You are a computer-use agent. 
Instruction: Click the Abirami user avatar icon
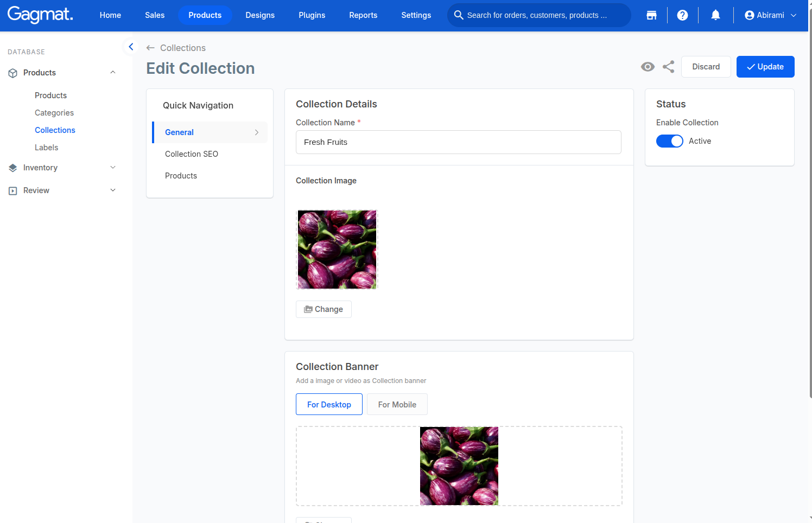pos(750,15)
